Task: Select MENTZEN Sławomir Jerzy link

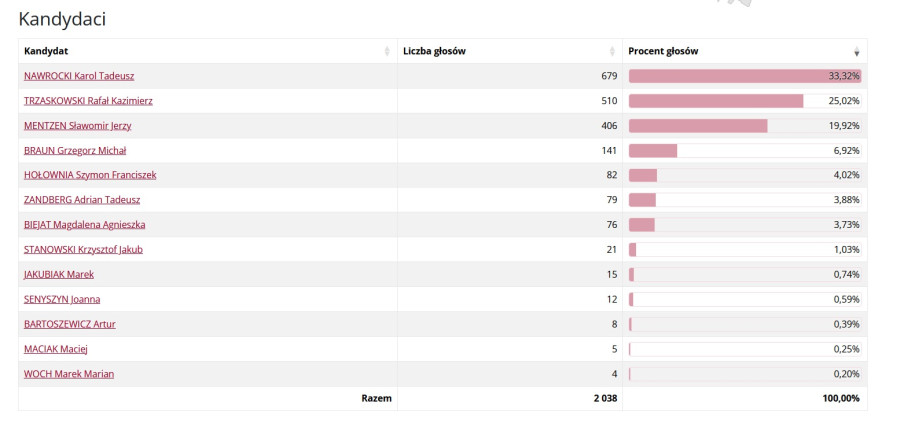Action: (x=78, y=126)
